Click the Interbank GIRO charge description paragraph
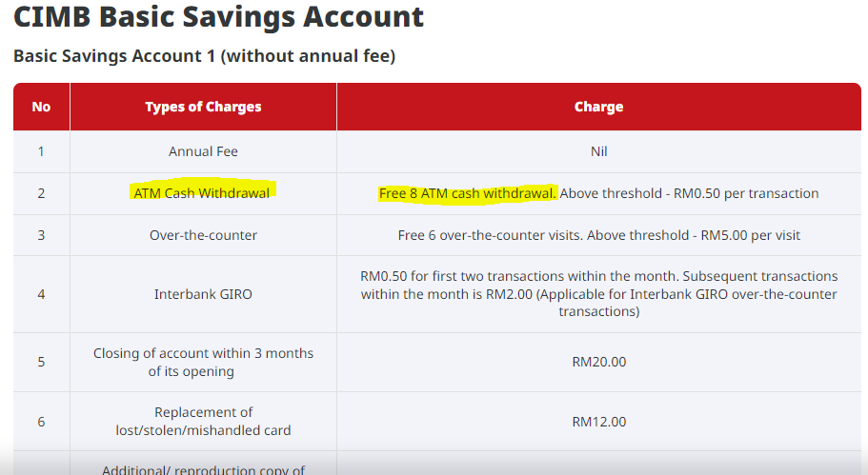This screenshot has width=868, height=475. pyautogui.click(x=598, y=294)
